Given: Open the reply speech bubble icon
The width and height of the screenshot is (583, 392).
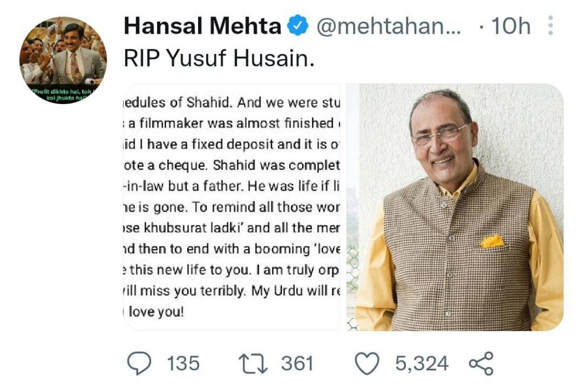Looking at the screenshot, I should 139,363.
